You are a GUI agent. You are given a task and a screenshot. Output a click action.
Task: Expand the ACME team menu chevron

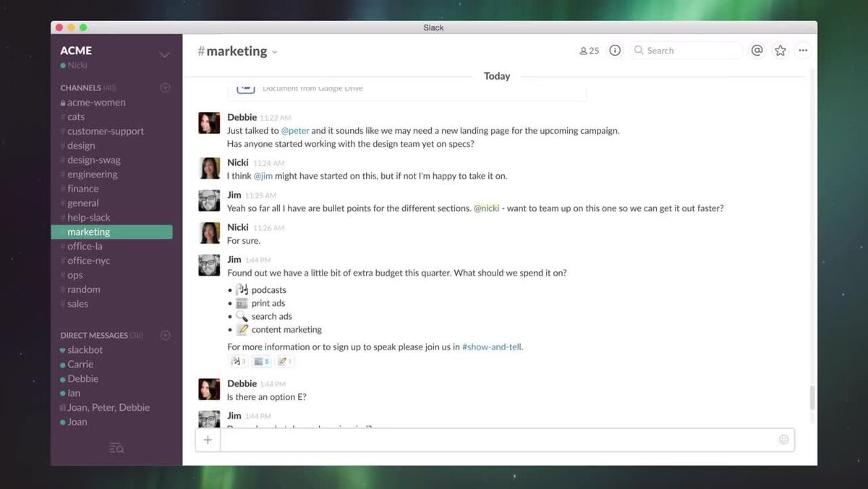pyautogui.click(x=165, y=54)
